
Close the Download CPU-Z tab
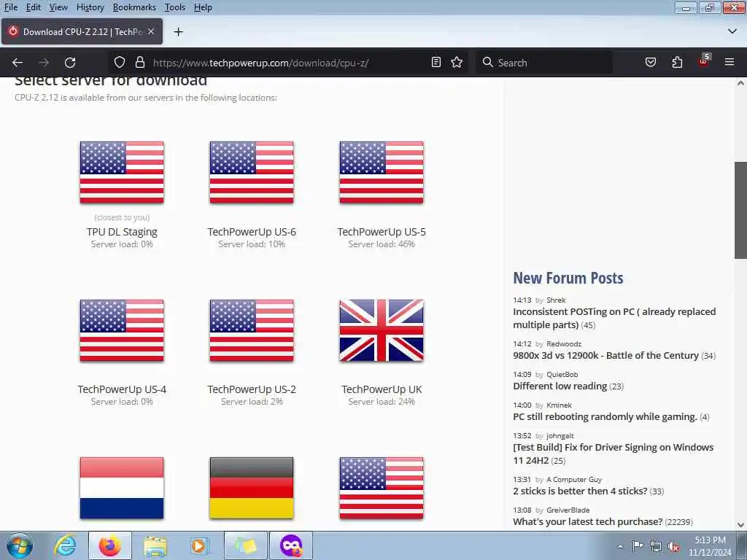[x=151, y=31]
